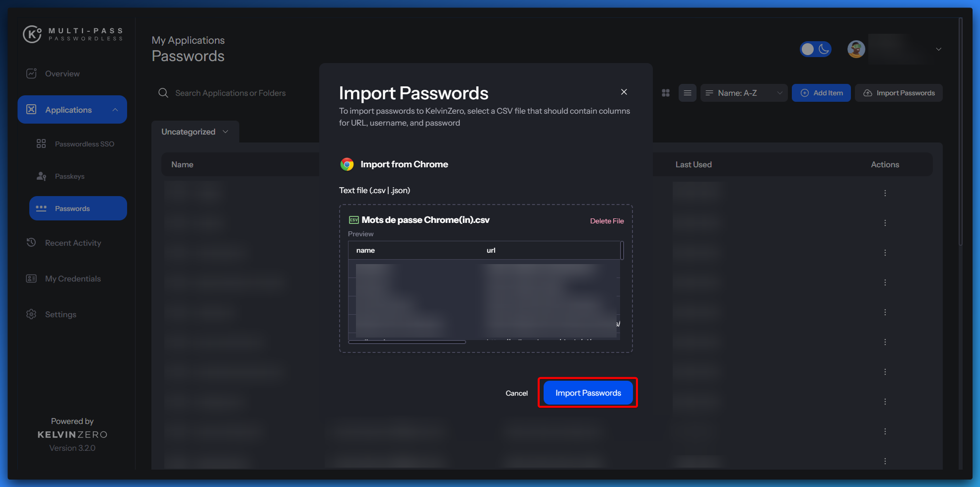Open the Name: A-Z sort dropdown
Image resolution: width=980 pixels, height=487 pixels.
coord(743,93)
